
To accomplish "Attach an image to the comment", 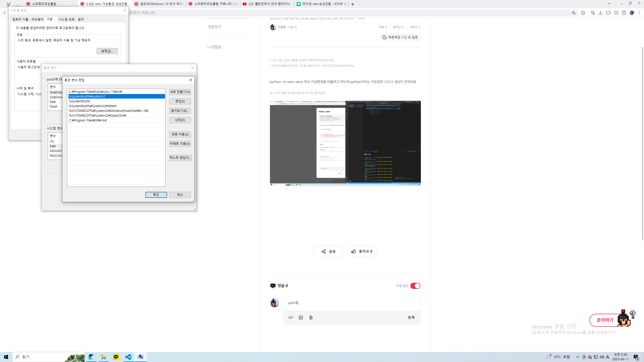I will (301, 318).
